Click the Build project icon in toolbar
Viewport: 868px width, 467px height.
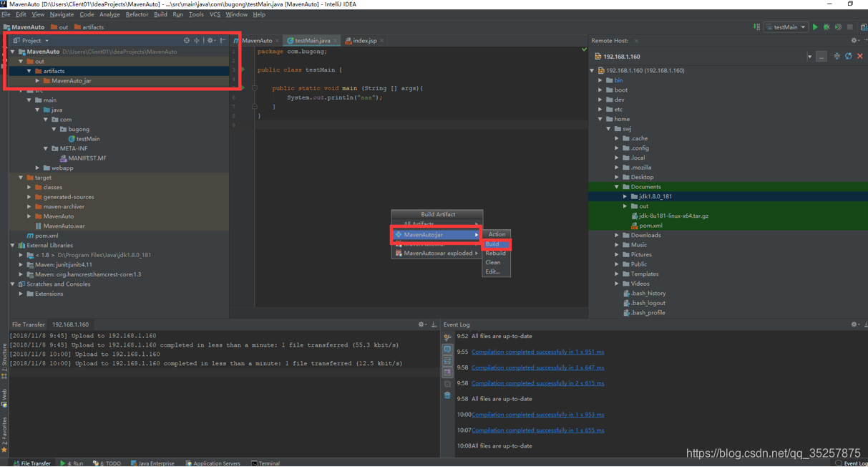(x=756, y=27)
